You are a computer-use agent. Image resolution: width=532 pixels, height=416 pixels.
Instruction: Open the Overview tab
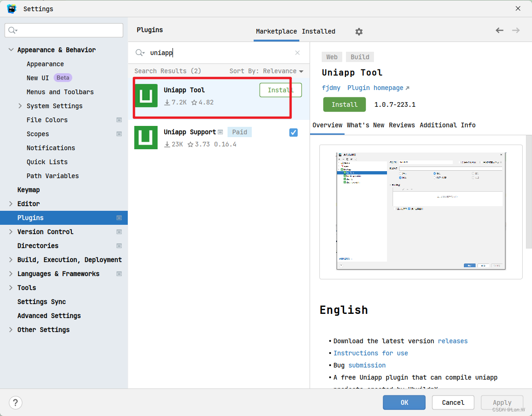pos(327,125)
